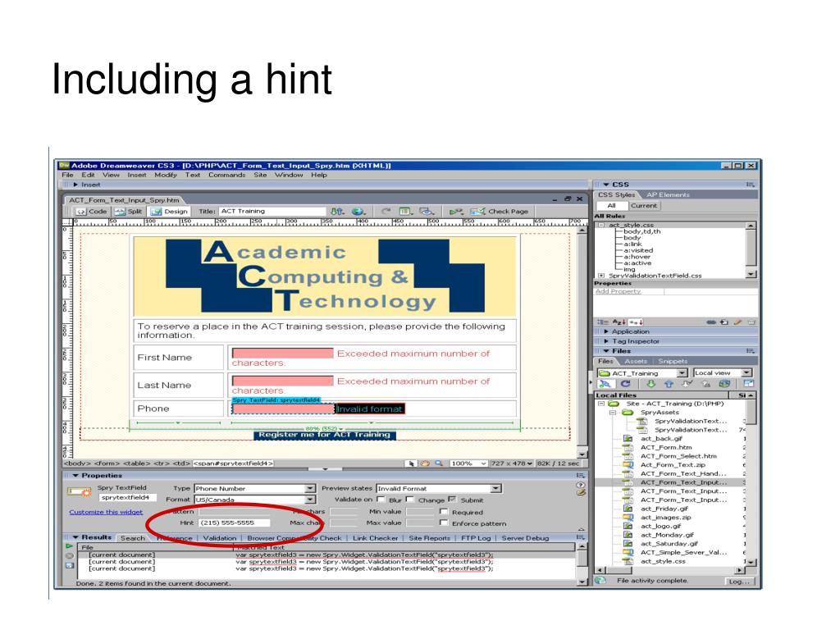Click Preview in browser globe icon
Viewport: 840px width, 630px height.
358,212
